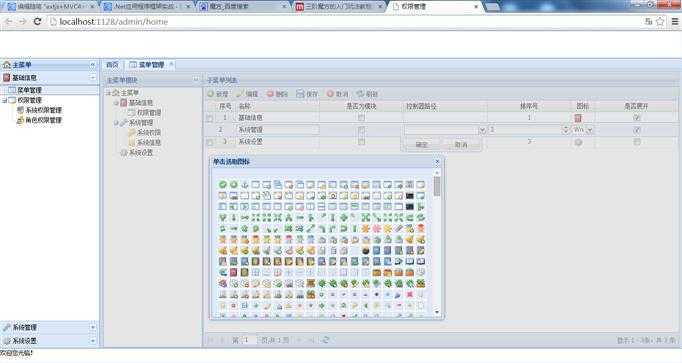Click the 新增 add button in grid toolbar
Image resolution: width=682 pixels, height=363 pixels.
point(217,93)
